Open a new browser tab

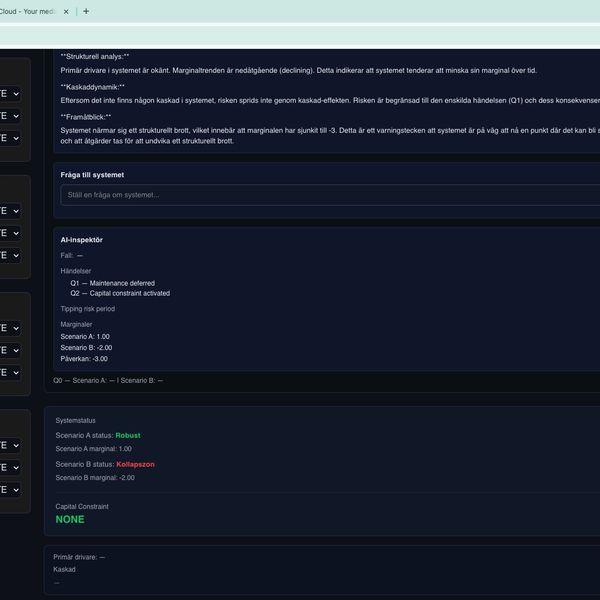86,12
